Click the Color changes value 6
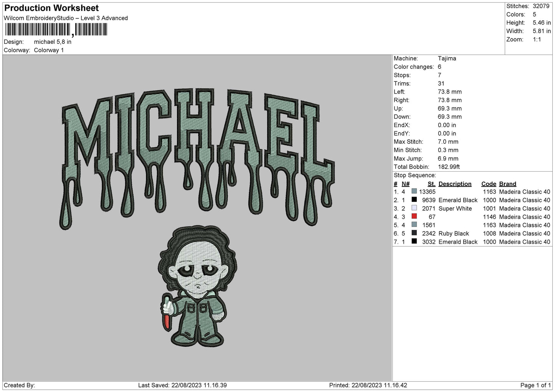Image resolution: width=555 pixels, height=392 pixels. click(439, 67)
